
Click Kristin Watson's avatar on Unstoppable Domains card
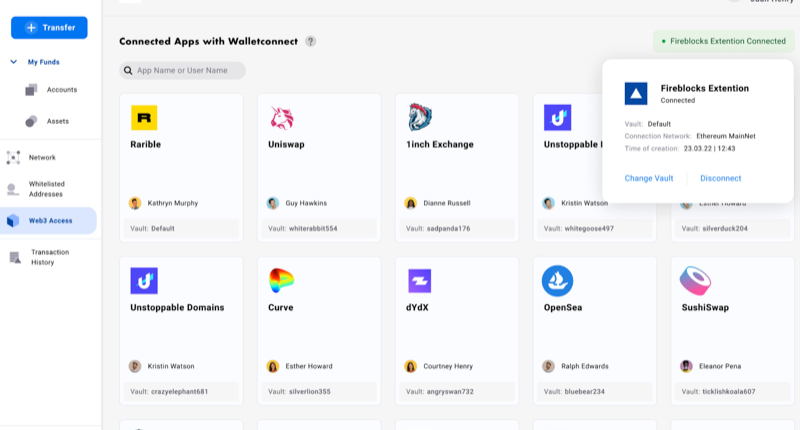click(135, 366)
